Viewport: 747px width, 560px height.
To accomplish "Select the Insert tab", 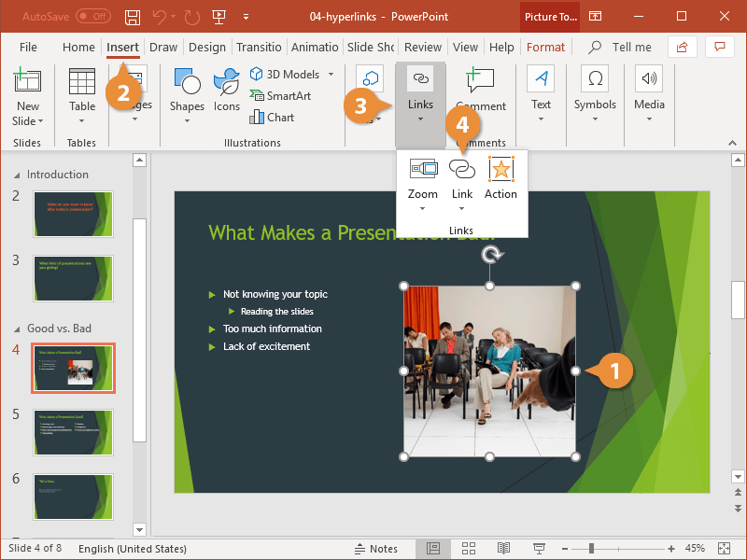I will pyautogui.click(x=122, y=48).
